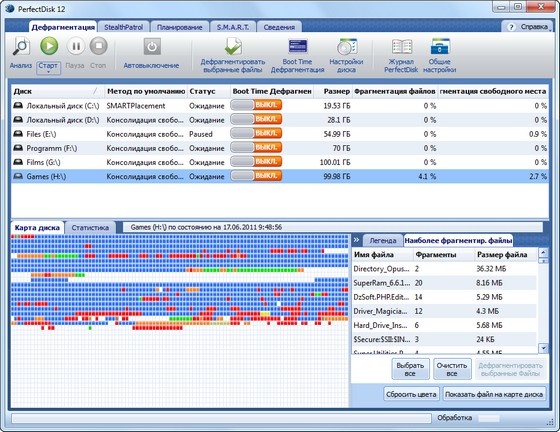Switch to the StealthPatrol tab
The image size is (560, 432).
click(124, 27)
